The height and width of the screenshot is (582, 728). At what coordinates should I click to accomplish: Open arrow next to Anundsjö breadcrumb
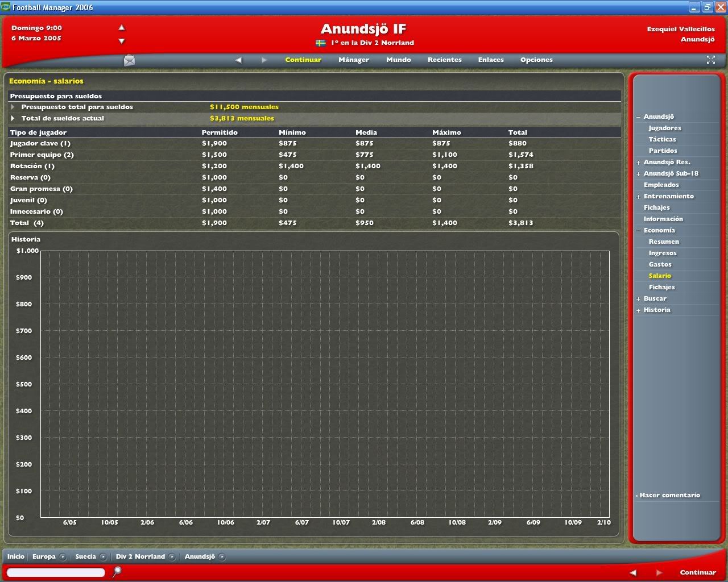pos(222,557)
